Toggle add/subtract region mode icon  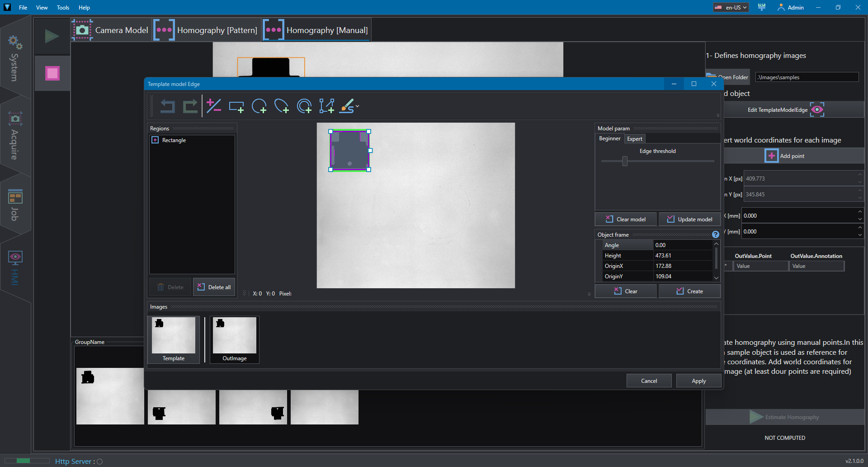(213, 106)
